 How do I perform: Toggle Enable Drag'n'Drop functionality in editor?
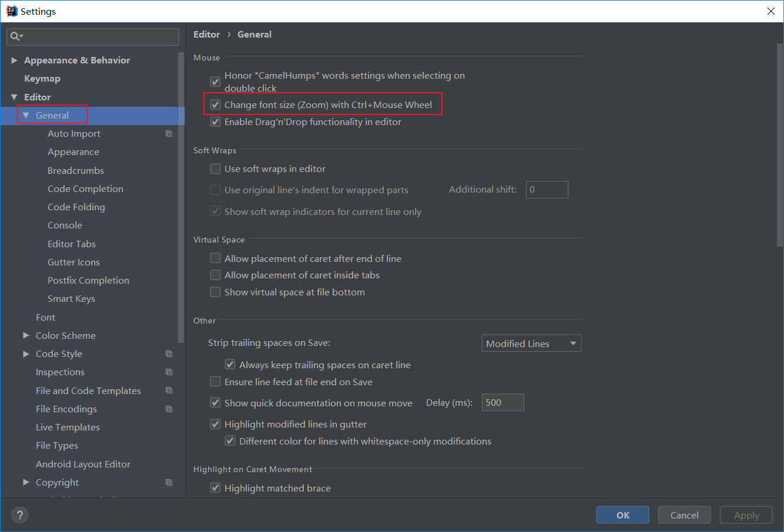[216, 122]
